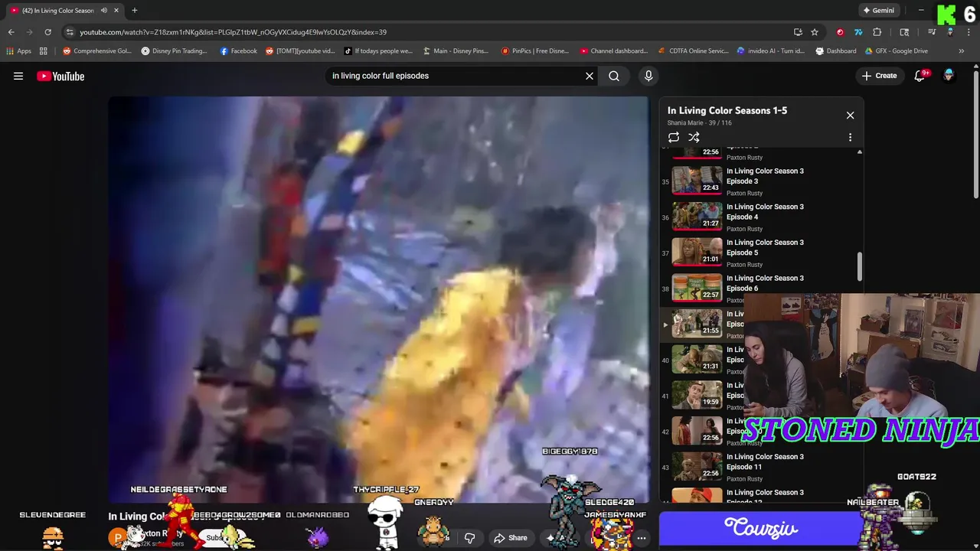This screenshot has height=551, width=980.
Task: Run the search with magnifier button
Action: pyautogui.click(x=614, y=76)
